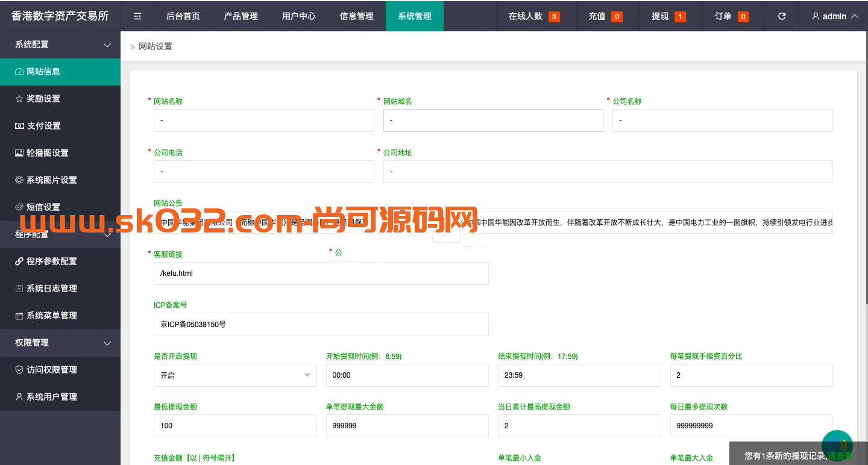
Task: Go to 访问权限管理 page
Action: coord(60,370)
